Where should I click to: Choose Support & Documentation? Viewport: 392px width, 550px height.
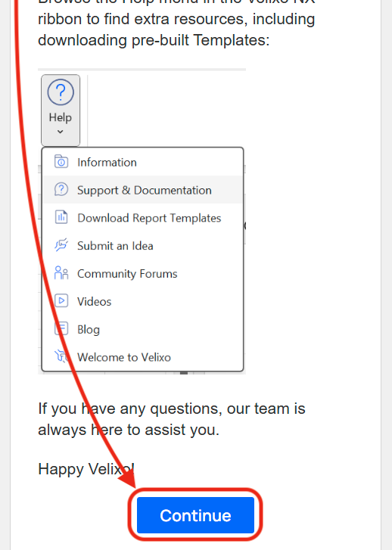tap(142, 190)
